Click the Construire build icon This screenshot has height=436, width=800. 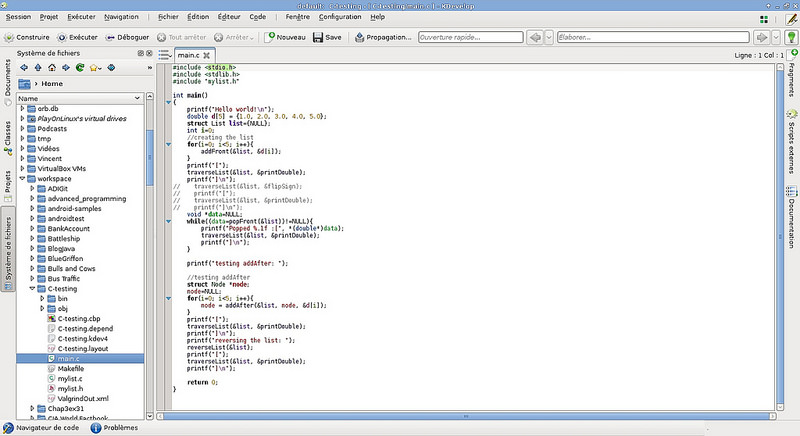pyautogui.click(x=9, y=37)
